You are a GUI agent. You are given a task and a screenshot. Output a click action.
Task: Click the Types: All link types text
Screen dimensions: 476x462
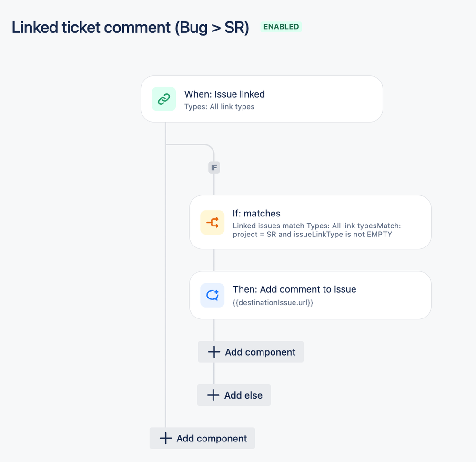coord(219,107)
